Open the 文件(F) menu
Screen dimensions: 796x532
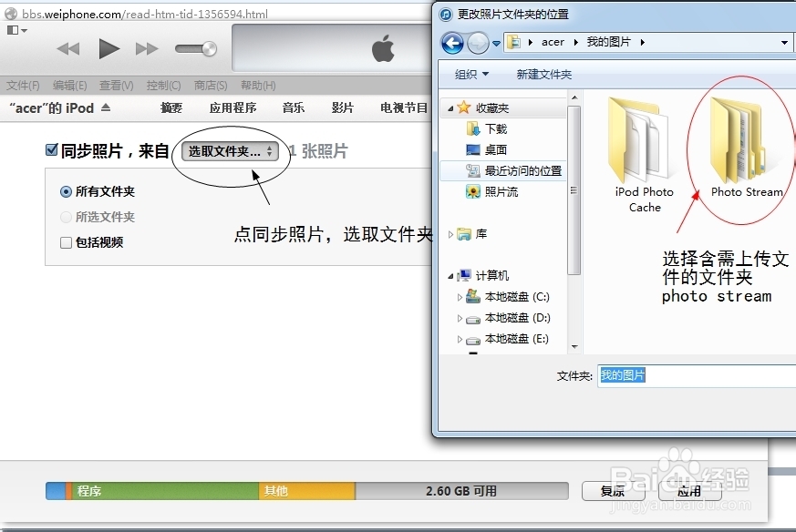[23, 86]
